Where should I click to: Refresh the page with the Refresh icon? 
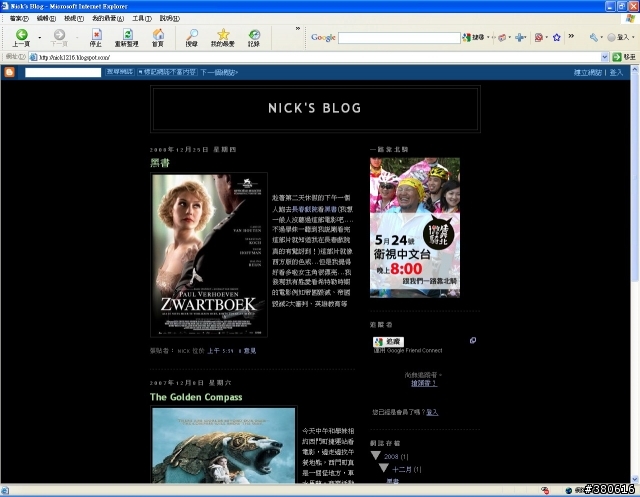click(127, 38)
